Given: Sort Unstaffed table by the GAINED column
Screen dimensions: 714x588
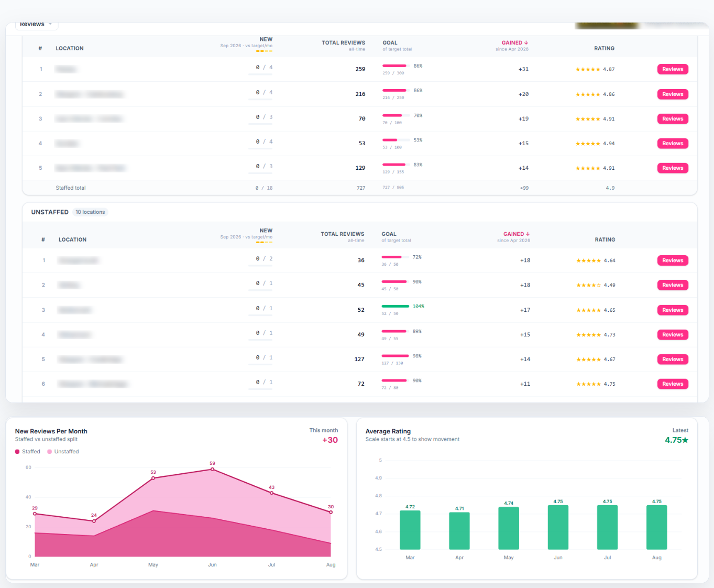Looking at the screenshot, I should click(517, 234).
